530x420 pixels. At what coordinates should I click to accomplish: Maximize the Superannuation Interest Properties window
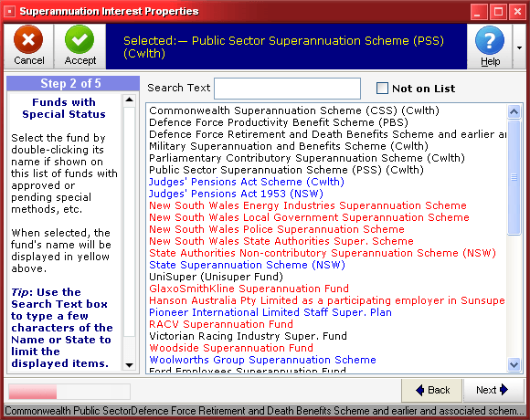point(498,12)
